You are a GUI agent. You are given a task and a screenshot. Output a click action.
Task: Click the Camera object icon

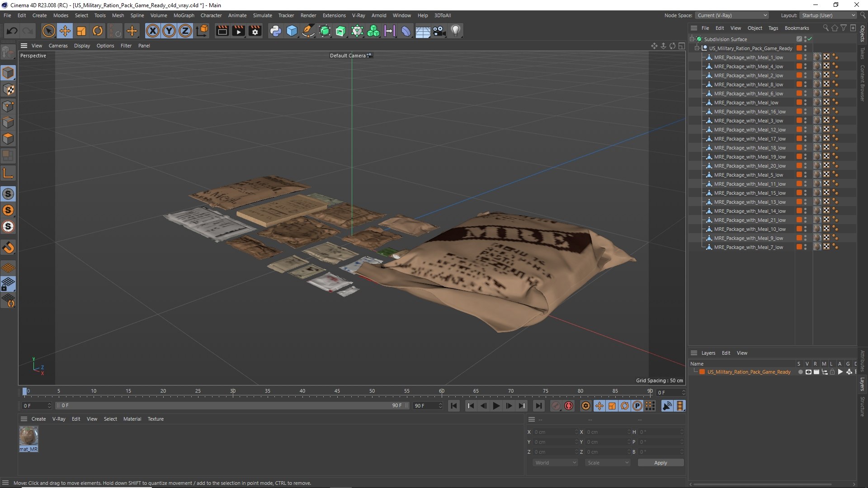(x=439, y=31)
